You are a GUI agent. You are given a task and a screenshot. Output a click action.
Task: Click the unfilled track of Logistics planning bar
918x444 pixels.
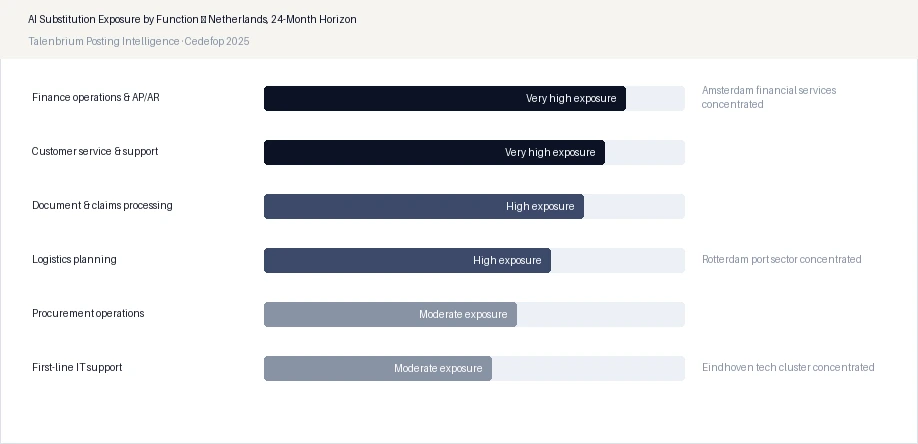[618, 260]
